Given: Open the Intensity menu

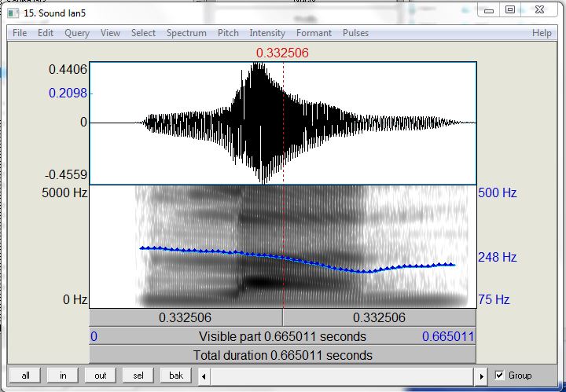Looking at the screenshot, I should 267,33.
